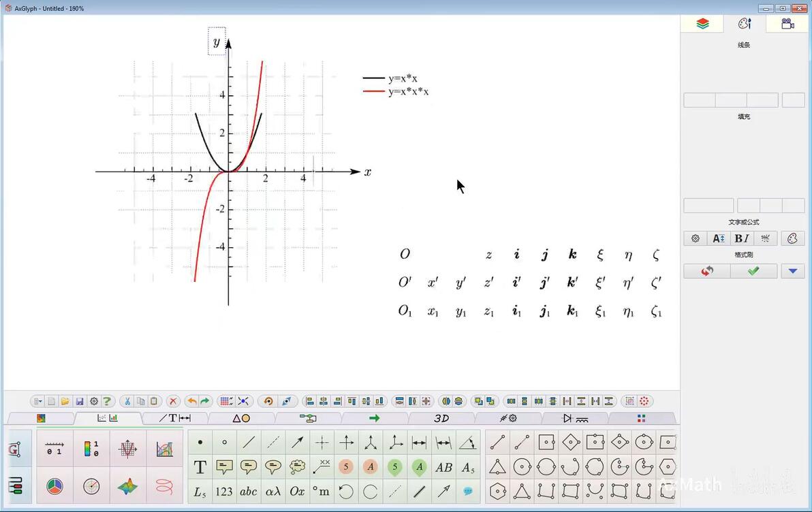The width and height of the screenshot is (812, 512).
Task: Select the color bar legend tool
Action: coord(91,448)
